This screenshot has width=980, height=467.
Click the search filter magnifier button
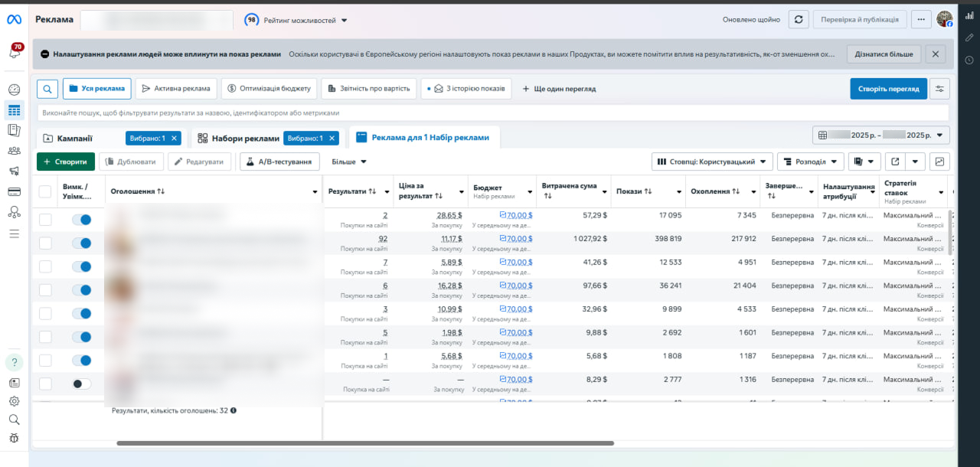tap(47, 89)
